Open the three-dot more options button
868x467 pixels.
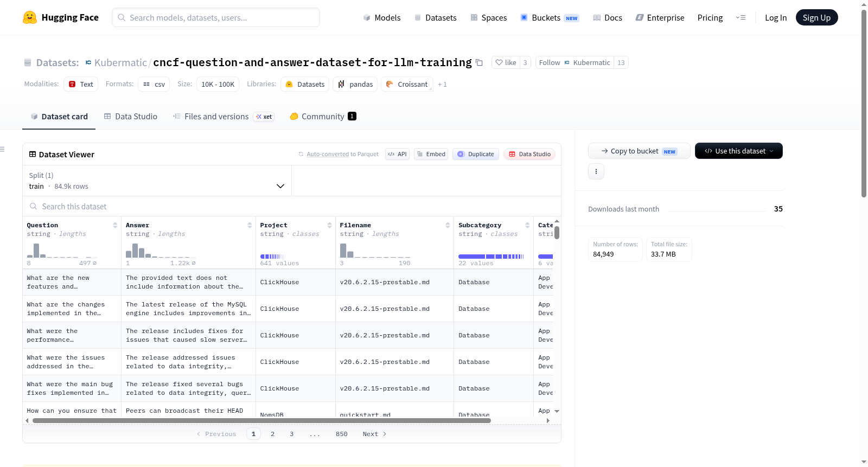click(596, 171)
